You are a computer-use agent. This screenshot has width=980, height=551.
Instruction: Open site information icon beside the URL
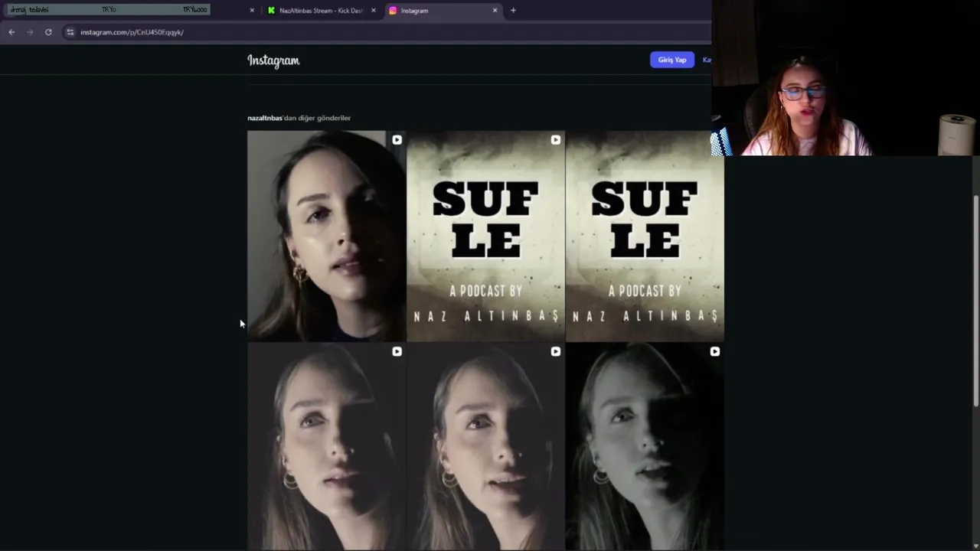click(70, 32)
